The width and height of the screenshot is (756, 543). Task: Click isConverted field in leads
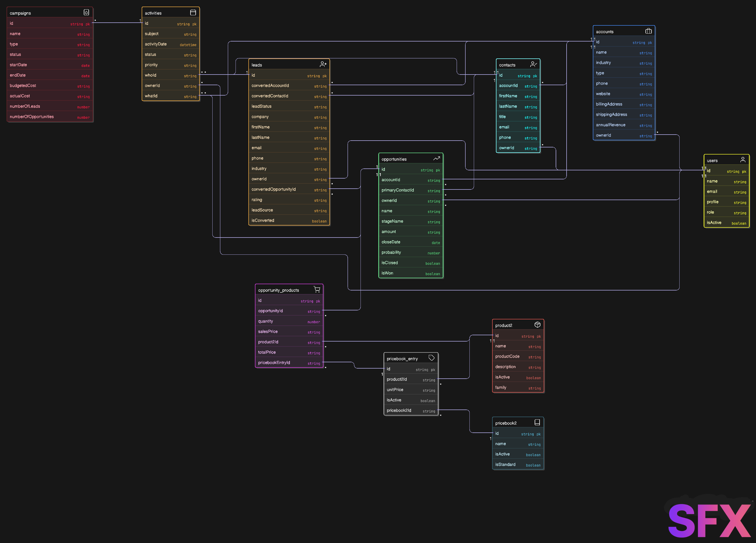click(x=289, y=220)
